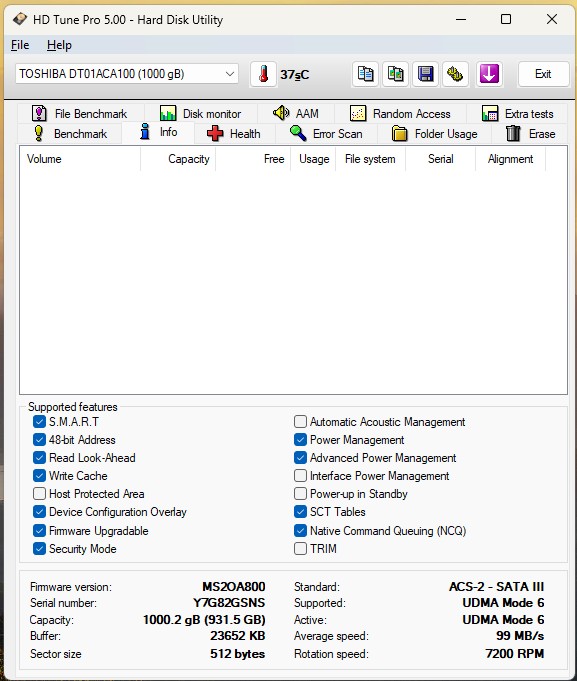
Task: Toggle the Power Management checkbox
Action: pyautogui.click(x=300, y=440)
